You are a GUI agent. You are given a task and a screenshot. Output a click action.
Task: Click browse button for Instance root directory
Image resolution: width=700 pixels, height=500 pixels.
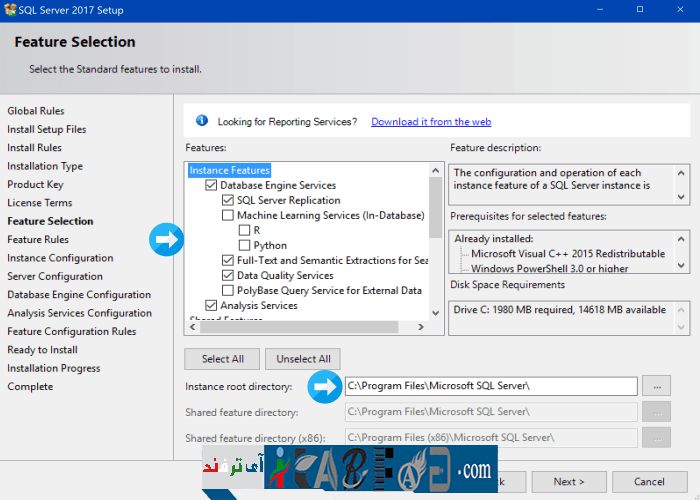click(x=656, y=386)
